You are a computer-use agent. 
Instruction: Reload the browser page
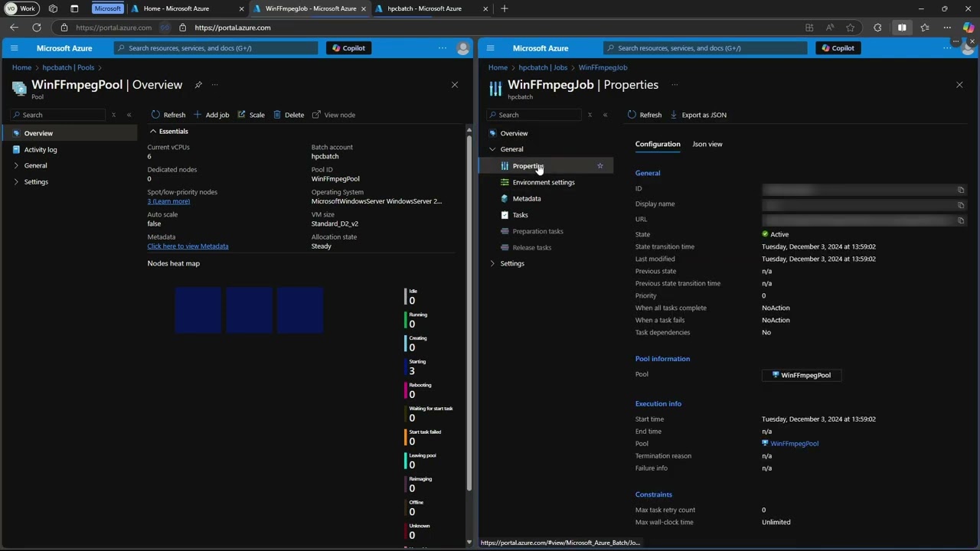pyautogui.click(x=36, y=28)
